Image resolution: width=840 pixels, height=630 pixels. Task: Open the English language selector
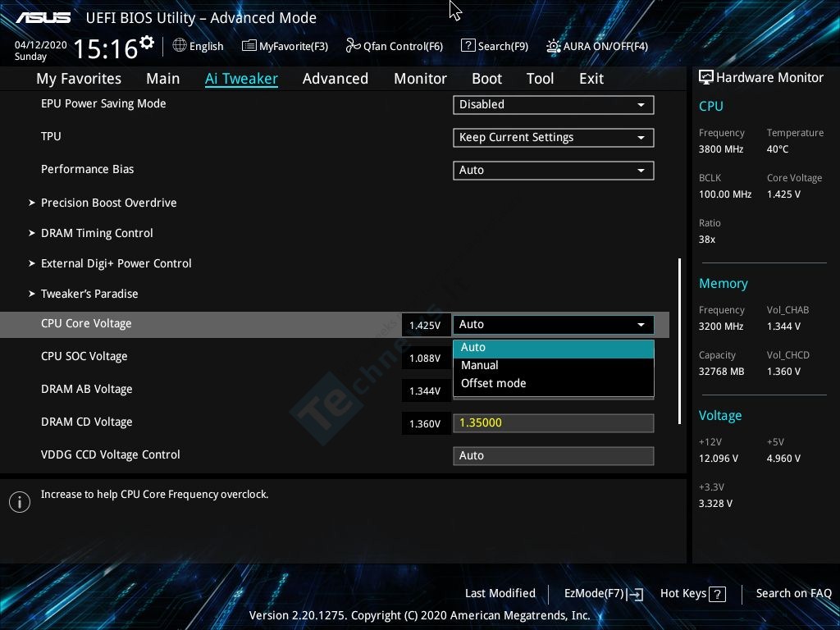(x=199, y=46)
